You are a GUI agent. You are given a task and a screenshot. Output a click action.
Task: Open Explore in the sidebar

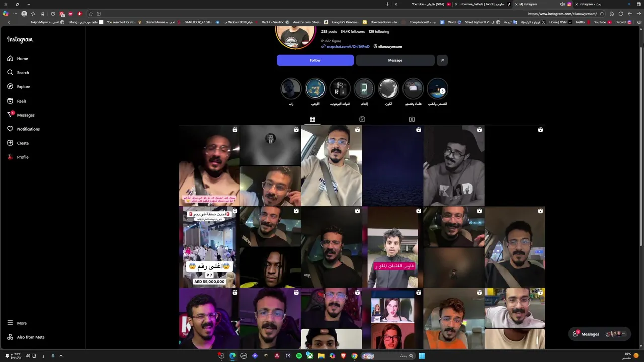tap(19, 87)
